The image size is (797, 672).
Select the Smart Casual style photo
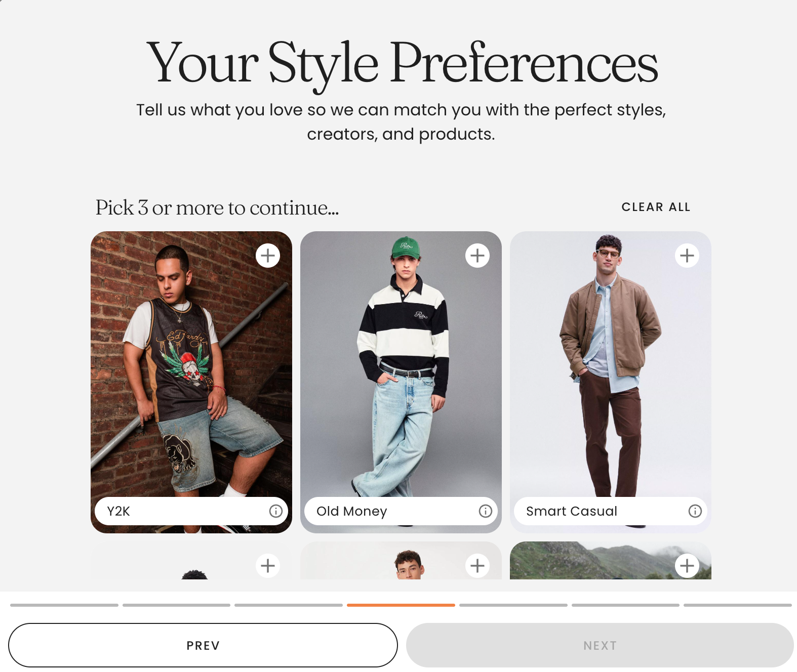point(611,364)
